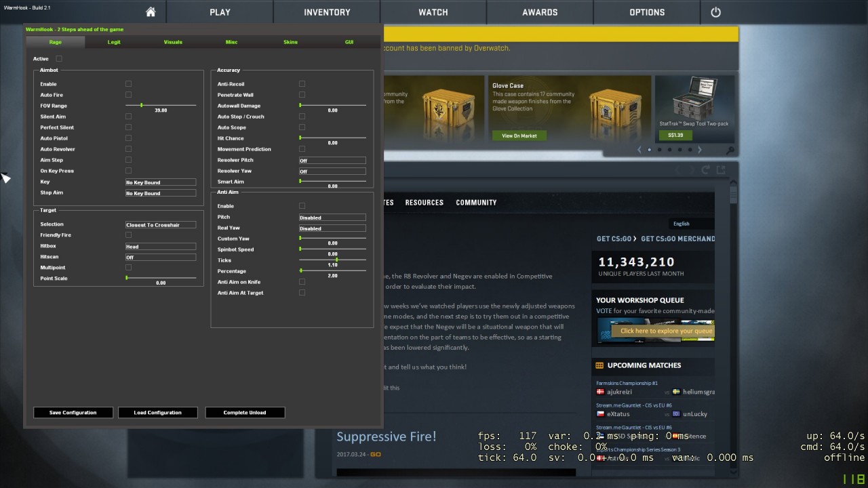Screen dimensions: 868x488
Task: Open Target Selection dropdown
Action: [x=161, y=224]
